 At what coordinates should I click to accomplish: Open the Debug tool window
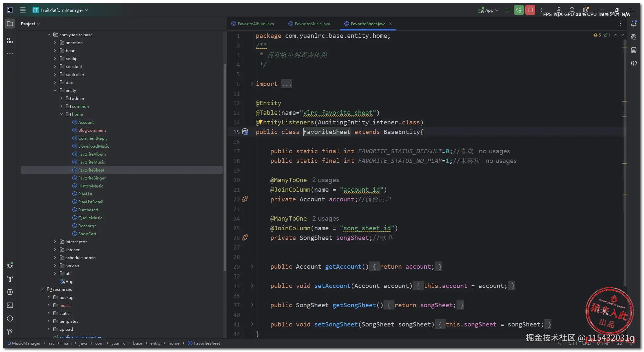10,265
